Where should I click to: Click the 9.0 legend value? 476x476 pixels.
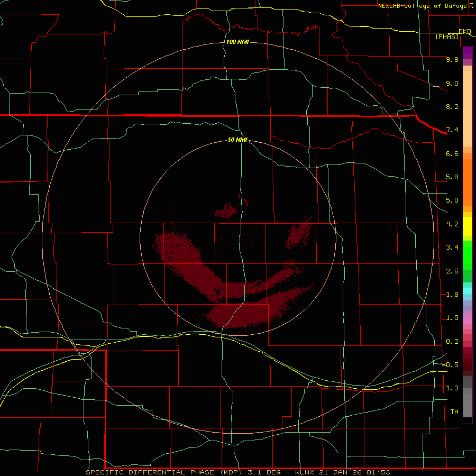(452, 83)
